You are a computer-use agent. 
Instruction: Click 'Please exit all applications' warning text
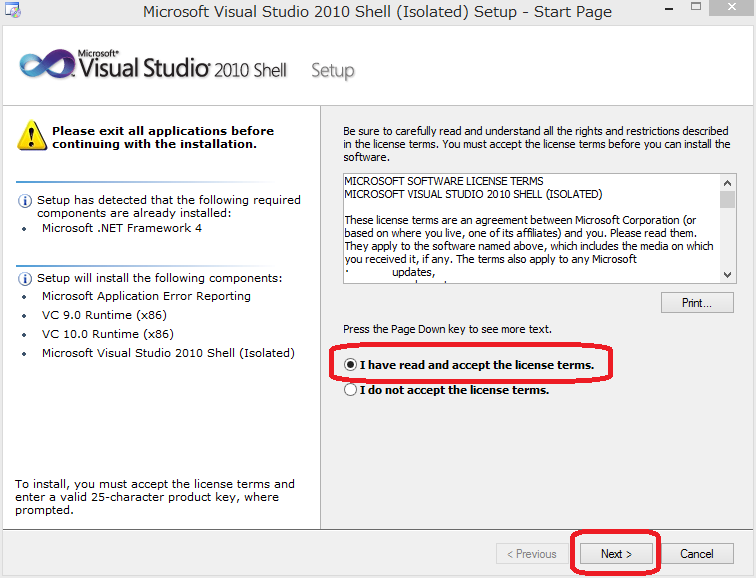coord(163,137)
